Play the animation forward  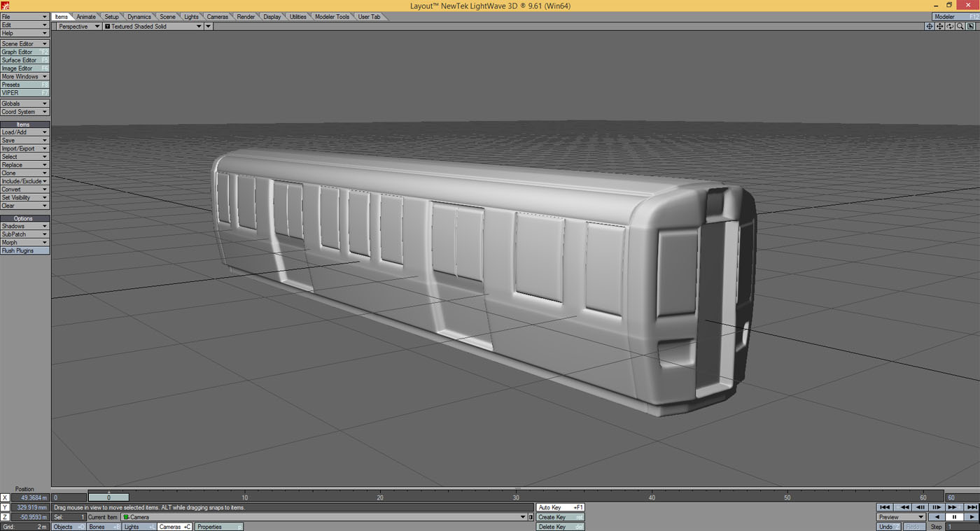970,517
